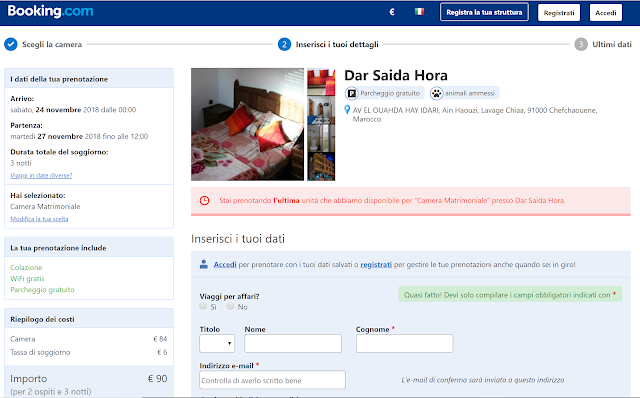Image resolution: width=640 pixels, height=398 pixels.
Task: Click the Nome input field
Action: tap(293, 343)
